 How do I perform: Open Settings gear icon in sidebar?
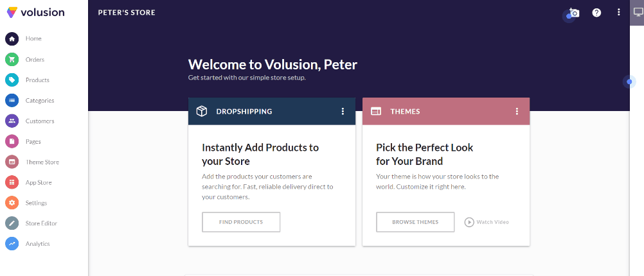pyautogui.click(x=12, y=203)
